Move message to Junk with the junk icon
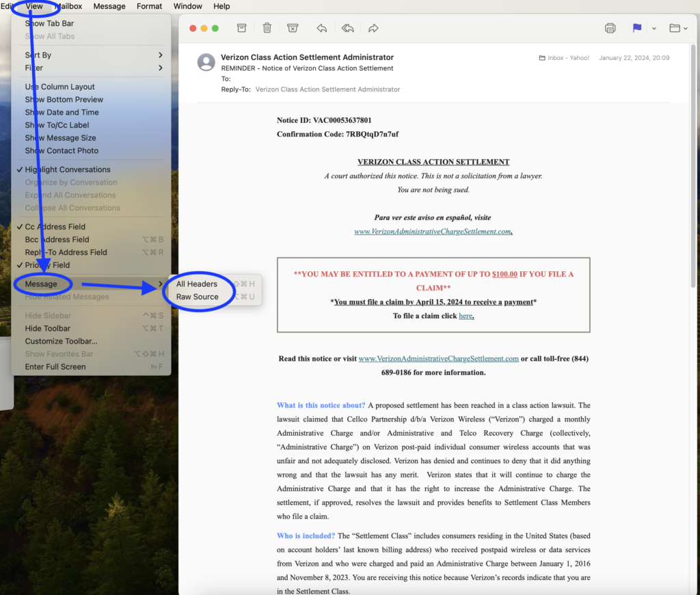The height and width of the screenshot is (595, 700). 293,28
